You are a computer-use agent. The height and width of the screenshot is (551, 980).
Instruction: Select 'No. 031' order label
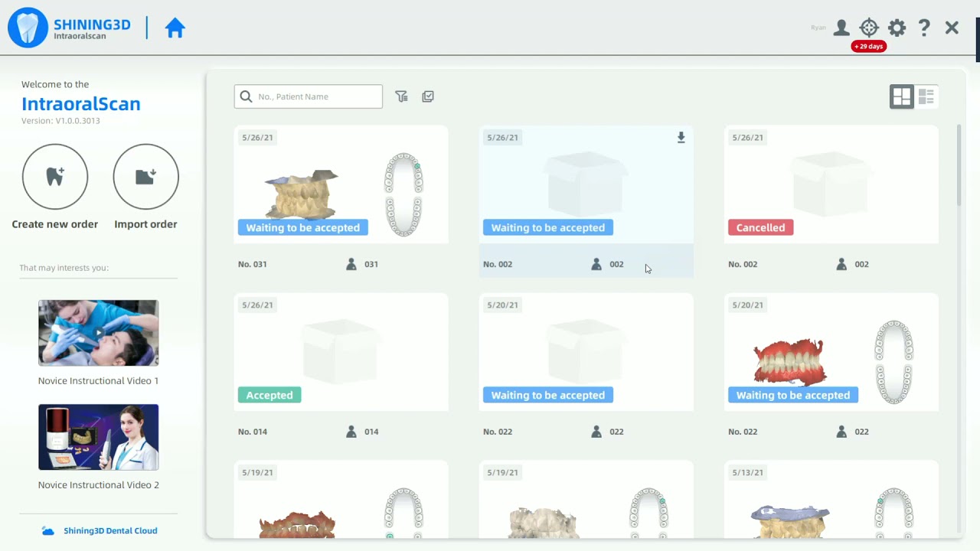point(253,264)
